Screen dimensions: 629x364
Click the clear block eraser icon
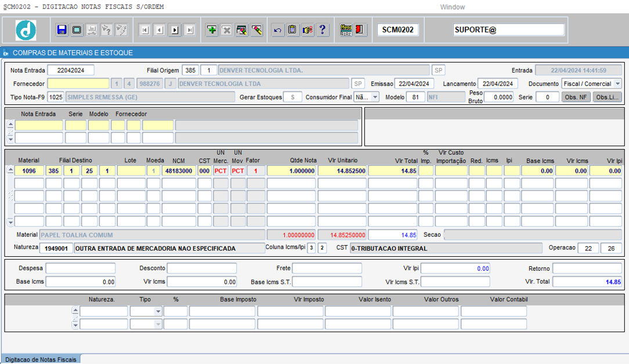pos(241,30)
